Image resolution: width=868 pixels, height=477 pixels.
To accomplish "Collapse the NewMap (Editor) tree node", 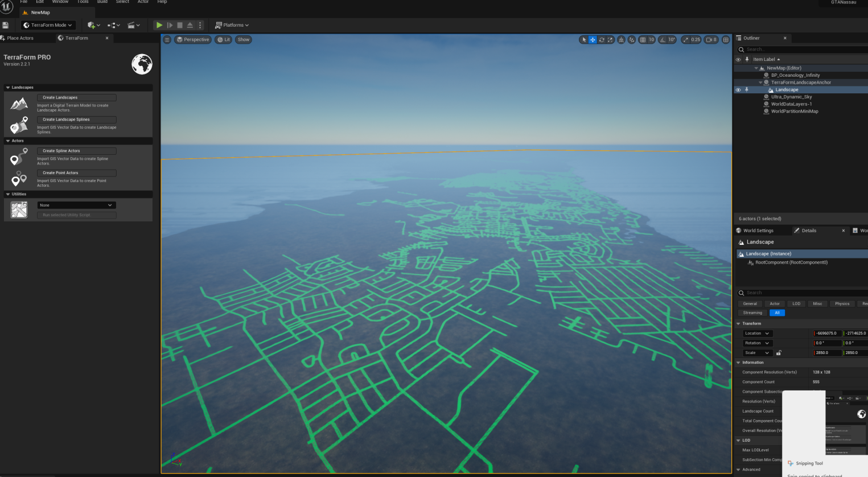I will [x=756, y=68].
